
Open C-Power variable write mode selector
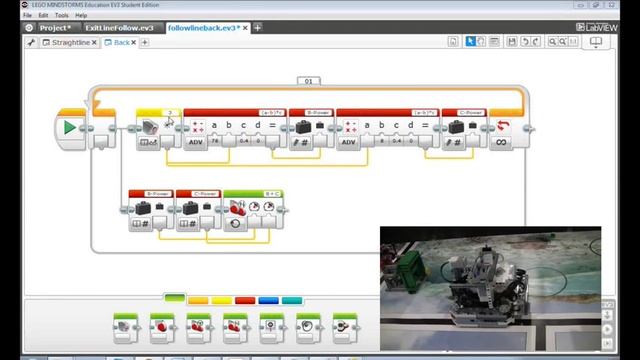453,142
